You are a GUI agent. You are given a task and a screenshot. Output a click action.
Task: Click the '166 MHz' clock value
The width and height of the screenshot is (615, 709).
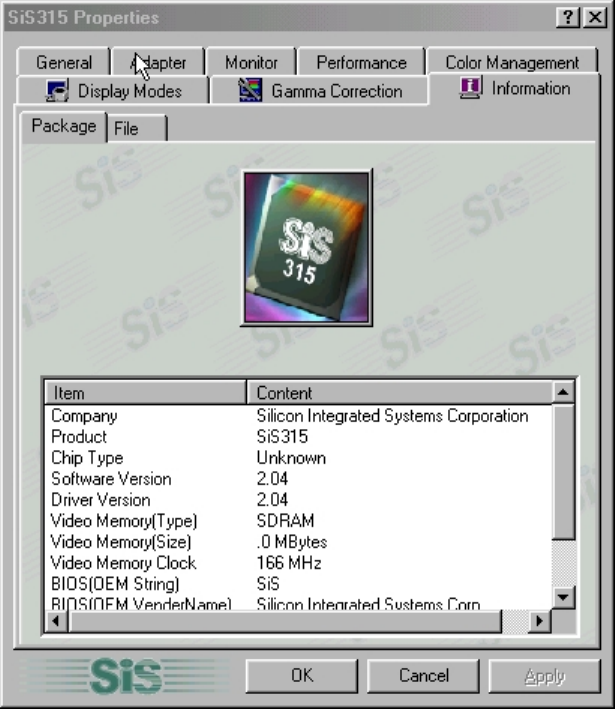click(289, 563)
